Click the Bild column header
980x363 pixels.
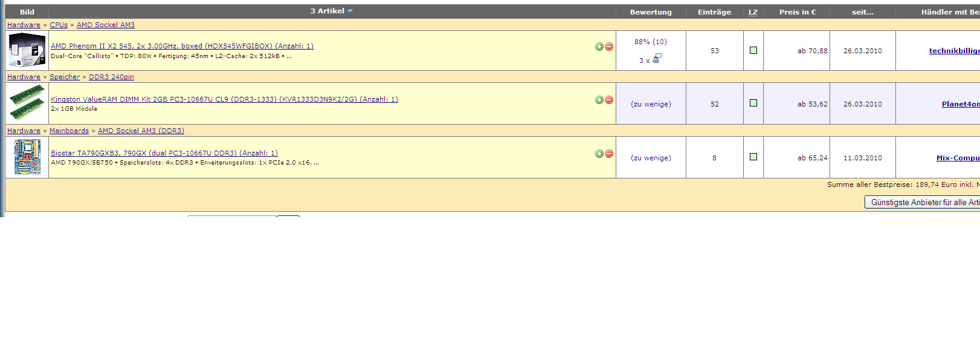point(27,12)
